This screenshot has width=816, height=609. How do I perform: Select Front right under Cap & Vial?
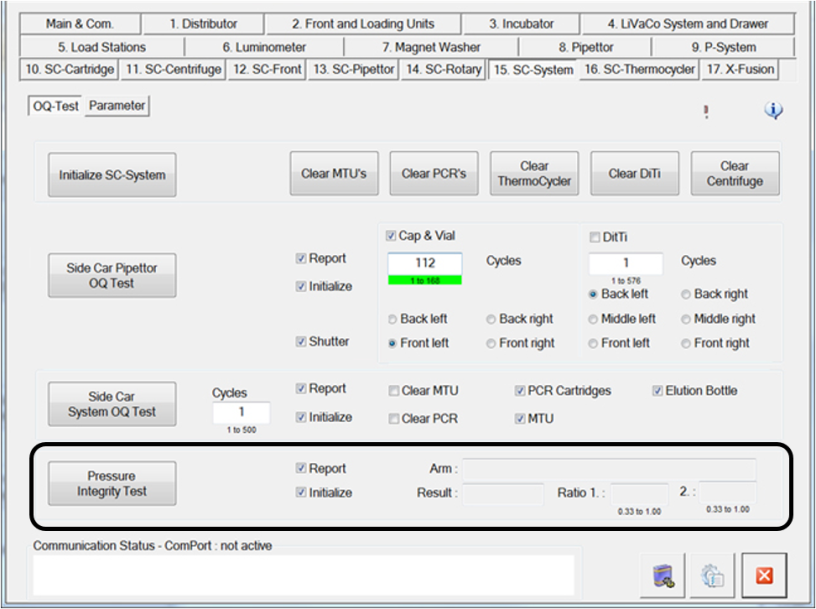(491, 343)
